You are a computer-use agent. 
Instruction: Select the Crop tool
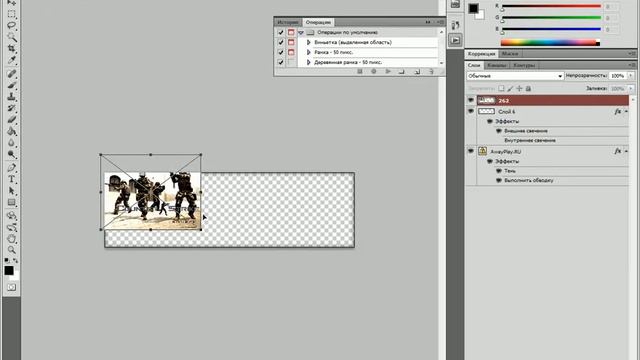pos(11,49)
